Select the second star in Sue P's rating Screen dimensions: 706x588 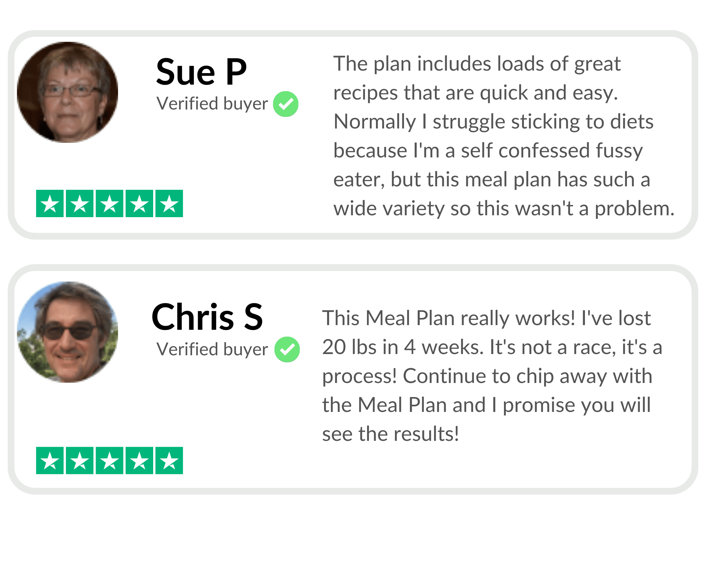pos(80,203)
